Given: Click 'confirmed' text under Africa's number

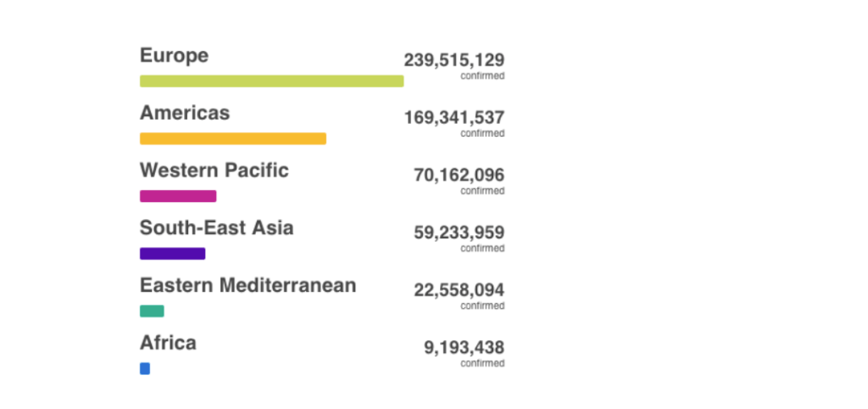Looking at the screenshot, I should [x=482, y=363].
